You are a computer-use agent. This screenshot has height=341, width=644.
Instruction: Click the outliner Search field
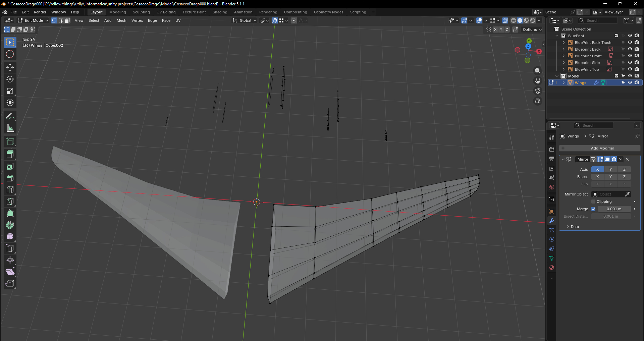(x=598, y=20)
